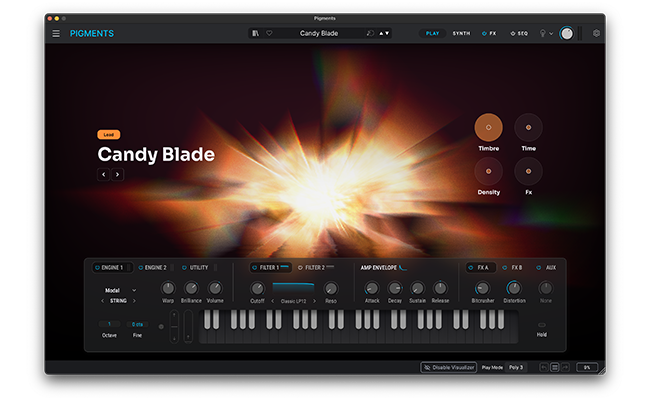Image resolution: width=650 pixels, height=400 pixels.
Task: Switch to the SYNTH tab
Action: tap(461, 33)
